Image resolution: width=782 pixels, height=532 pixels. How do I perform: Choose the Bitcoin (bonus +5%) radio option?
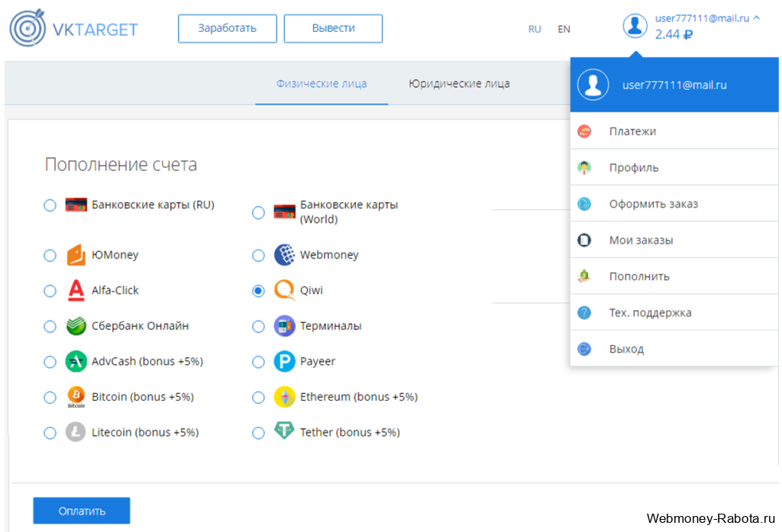(50, 398)
